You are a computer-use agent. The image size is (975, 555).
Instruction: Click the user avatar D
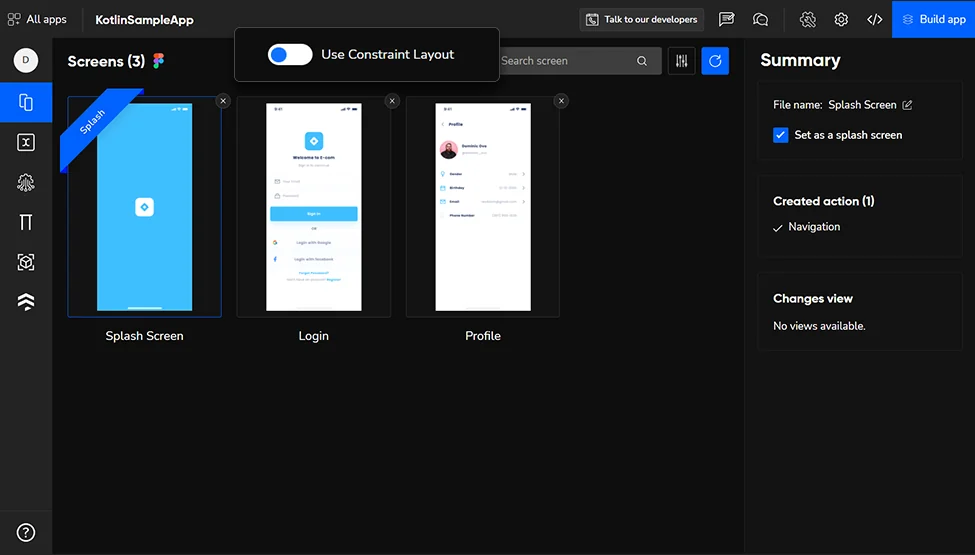click(x=25, y=60)
